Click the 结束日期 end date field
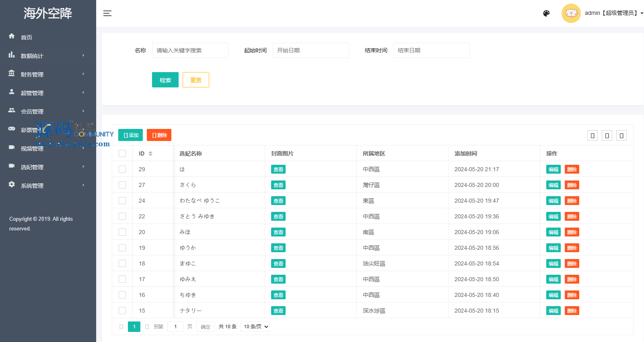Viewport: 644px width, 342px height. click(432, 50)
